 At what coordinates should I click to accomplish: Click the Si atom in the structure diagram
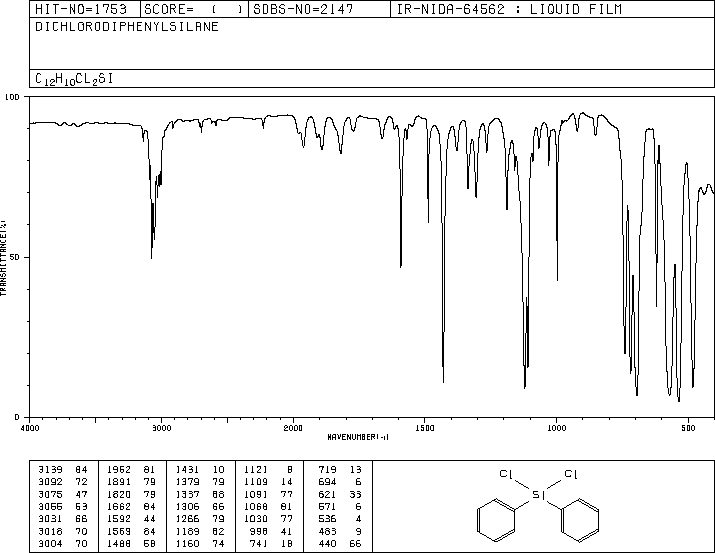(x=539, y=495)
